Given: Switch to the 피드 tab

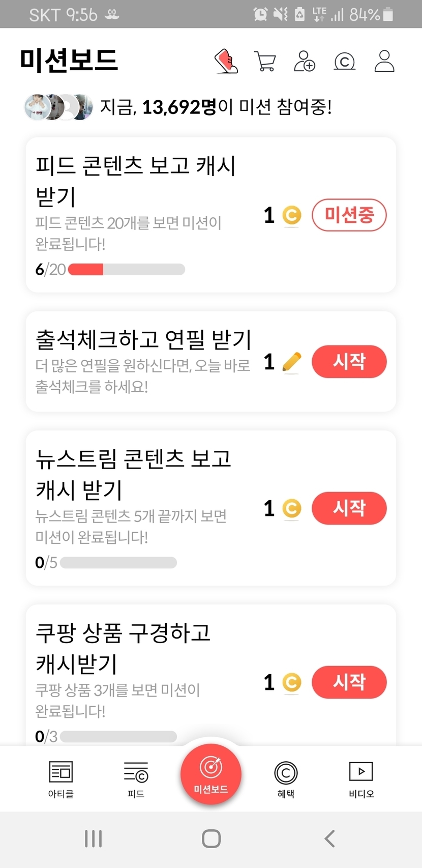Looking at the screenshot, I should click(x=136, y=778).
